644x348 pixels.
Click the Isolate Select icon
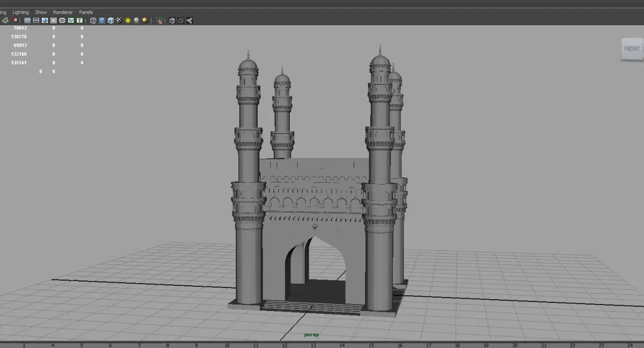coord(159,20)
